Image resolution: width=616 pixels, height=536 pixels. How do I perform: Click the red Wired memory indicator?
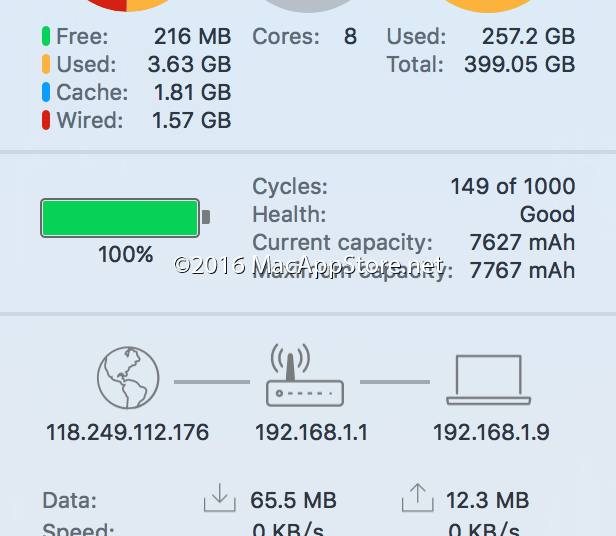pos(46,121)
